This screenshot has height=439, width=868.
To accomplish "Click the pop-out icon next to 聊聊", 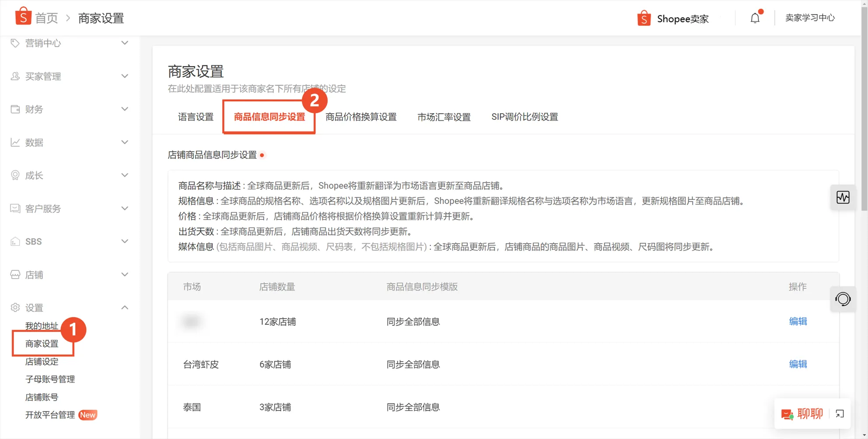I will pyautogui.click(x=840, y=414).
